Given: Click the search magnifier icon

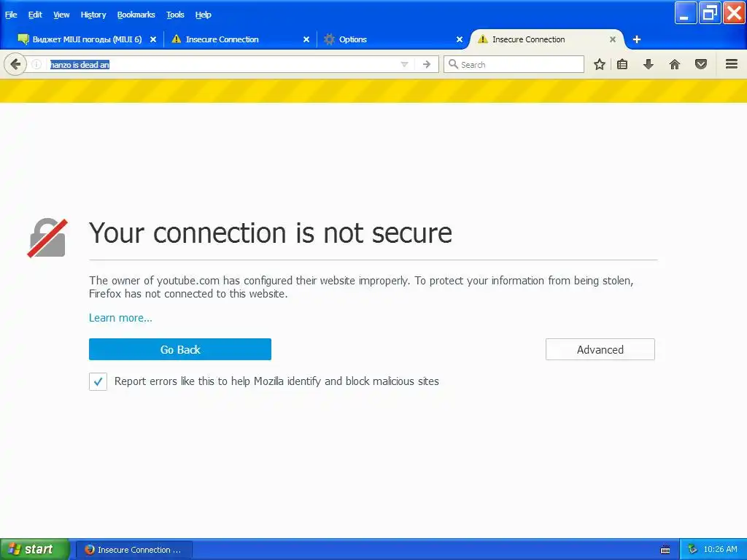Looking at the screenshot, I should tap(453, 64).
